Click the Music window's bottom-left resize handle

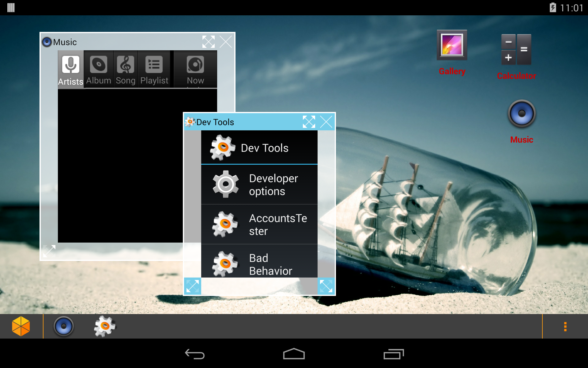pyautogui.click(x=49, y=251)
